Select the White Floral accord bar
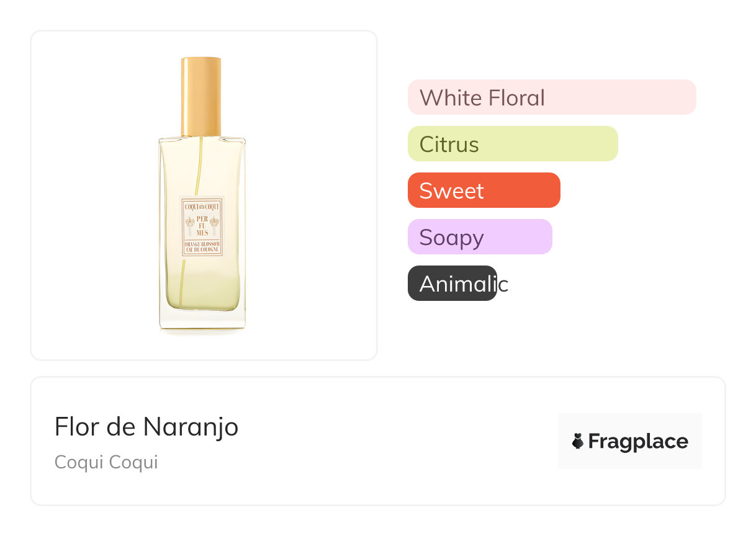This screenshot has width=756, height=536. point(551,97)
